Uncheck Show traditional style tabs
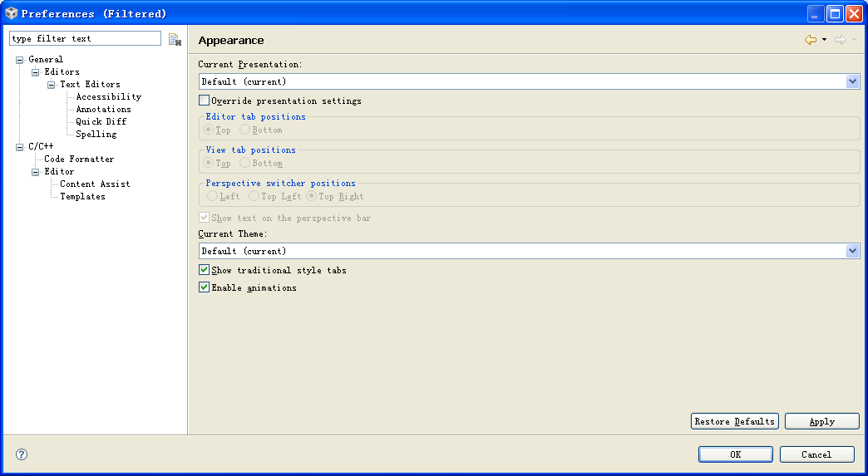The image size is (868, 476). click(x=205, y=270)
